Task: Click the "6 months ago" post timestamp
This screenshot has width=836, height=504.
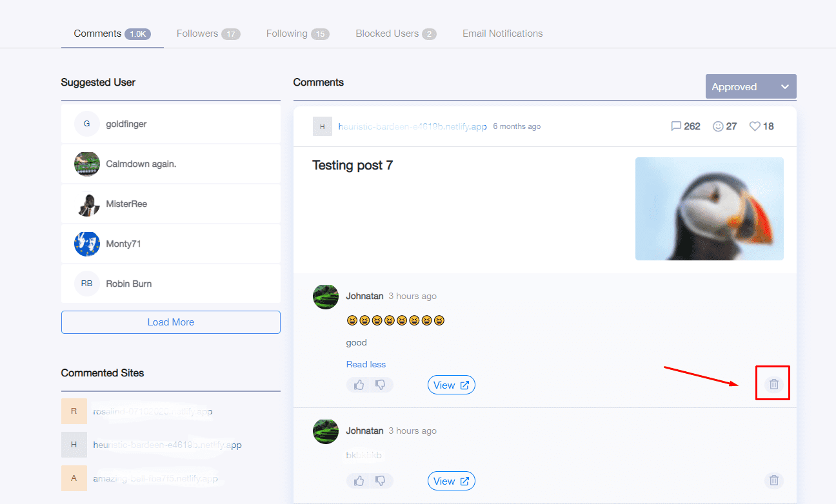Action: point(517,126)
